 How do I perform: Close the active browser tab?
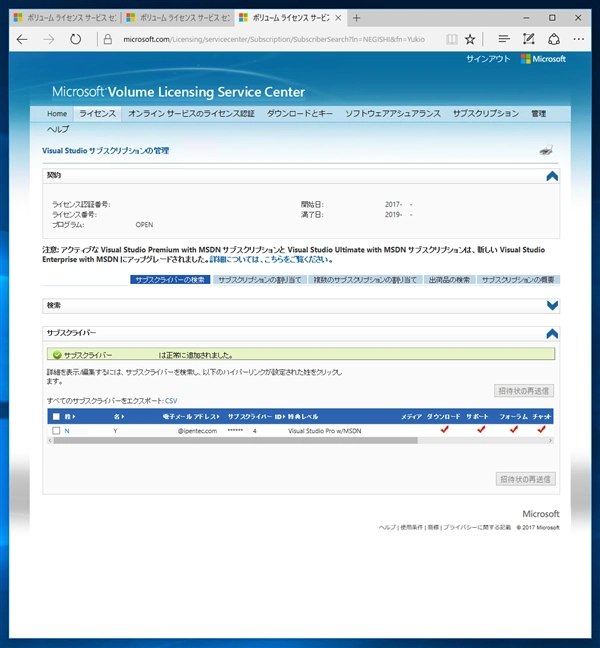click(x=338, y=18)
